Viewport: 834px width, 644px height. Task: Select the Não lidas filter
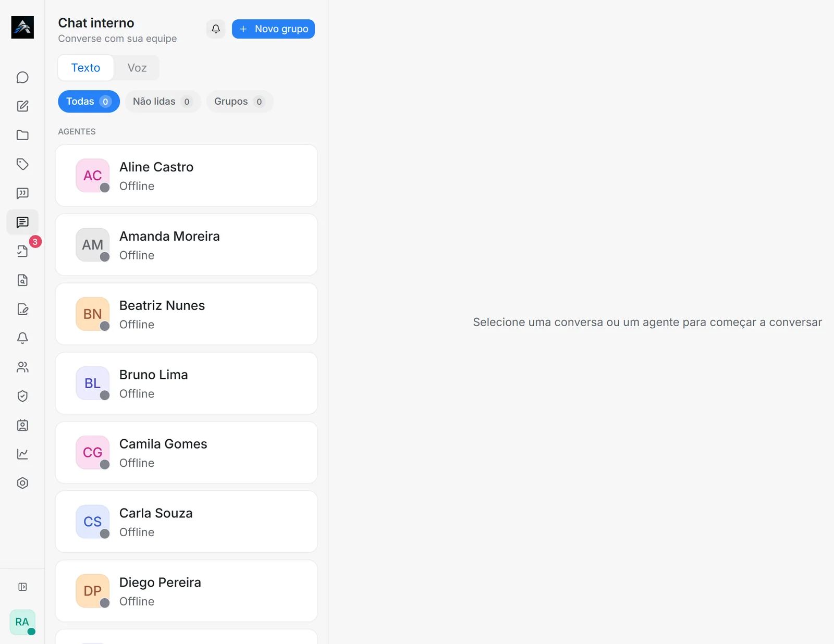(163, 102)
